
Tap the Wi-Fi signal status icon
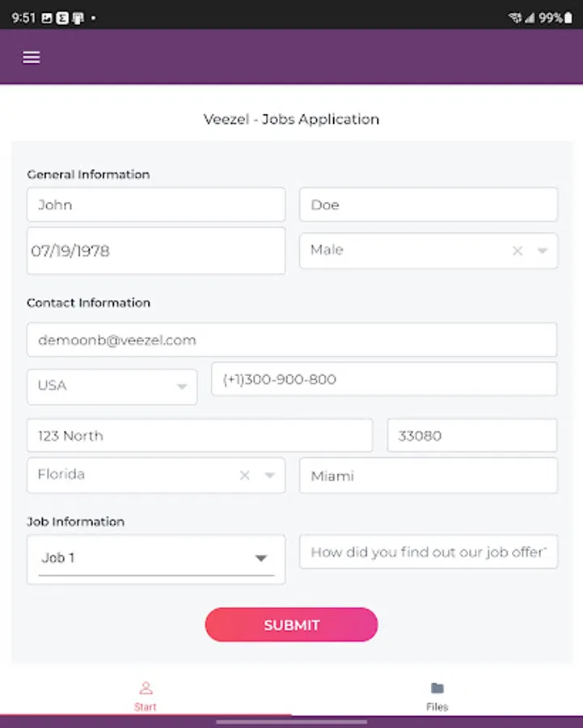click(x=514, y=18)
